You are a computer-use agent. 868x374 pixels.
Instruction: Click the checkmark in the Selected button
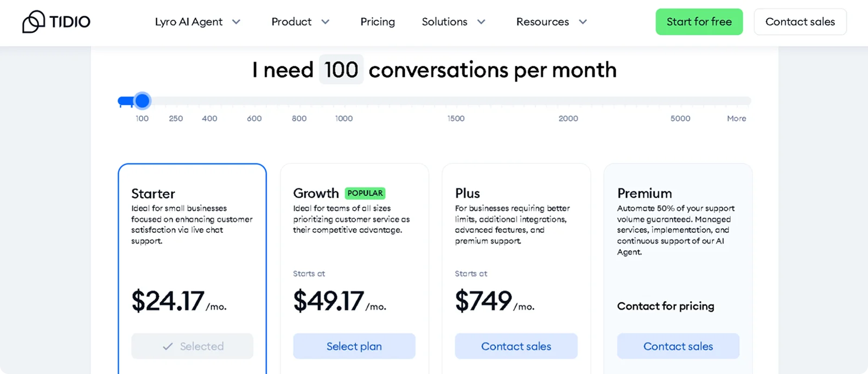click(x=168, y=346)
